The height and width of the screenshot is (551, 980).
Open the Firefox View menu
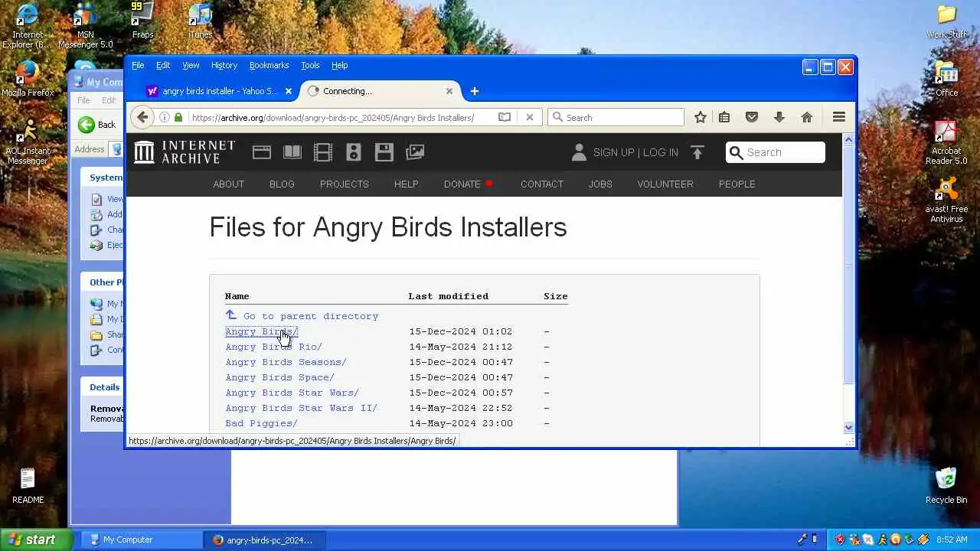[x=191, y=65]
